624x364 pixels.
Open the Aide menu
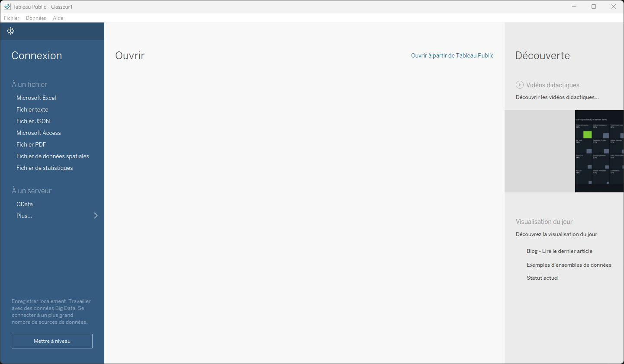point(58,18)
